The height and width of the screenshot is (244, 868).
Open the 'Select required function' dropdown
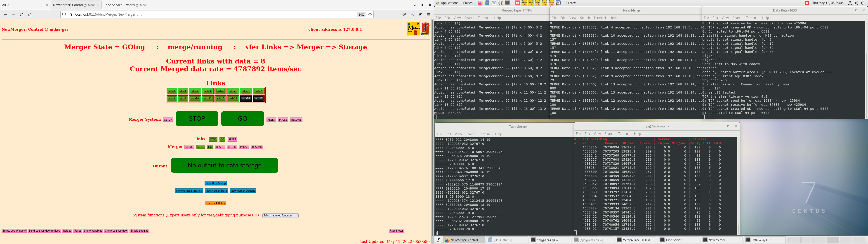[x=280, y=216]
